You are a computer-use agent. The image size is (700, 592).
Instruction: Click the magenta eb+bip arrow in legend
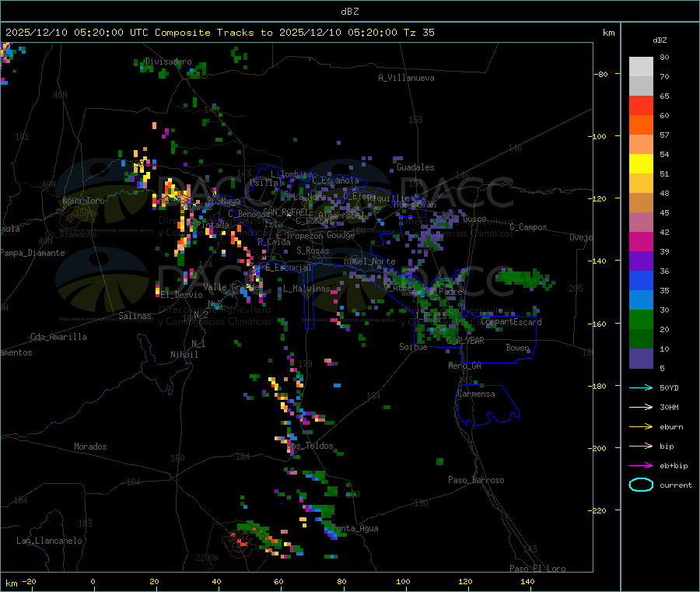coord(641,465)
